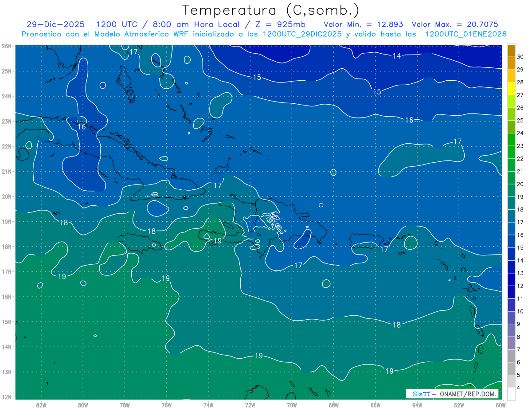
Task: Click the '78W' longitude axis label
Action: point(125,404)
